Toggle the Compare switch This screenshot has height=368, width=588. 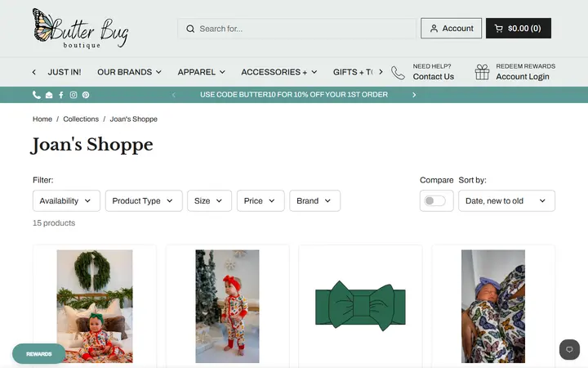(435, 201)
